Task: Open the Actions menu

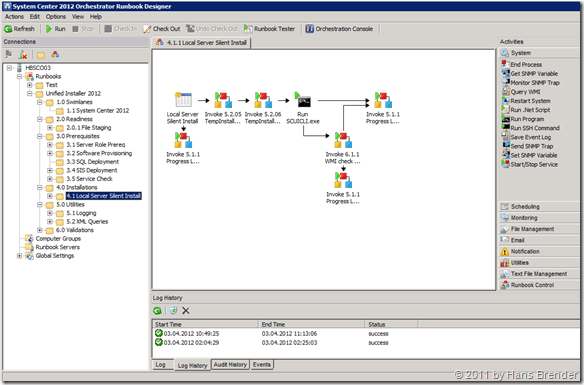Action: click(14, 17)
